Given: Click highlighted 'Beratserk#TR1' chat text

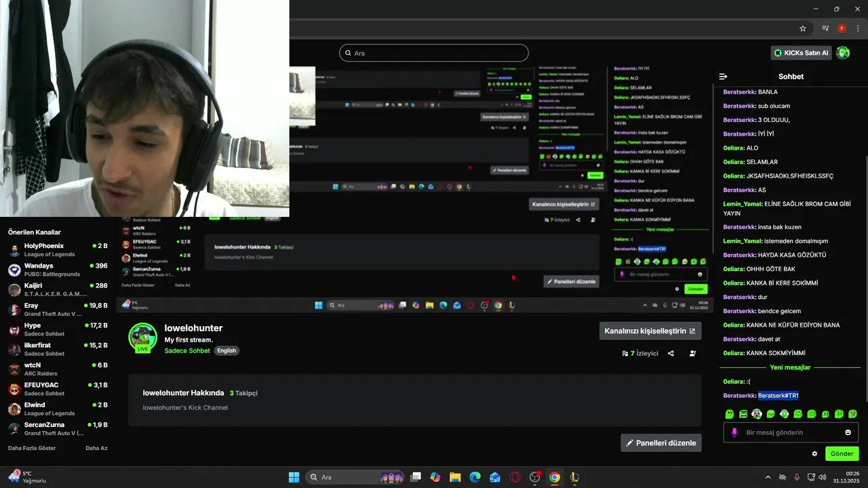Looking at the screenshot, I should [778, 395].
